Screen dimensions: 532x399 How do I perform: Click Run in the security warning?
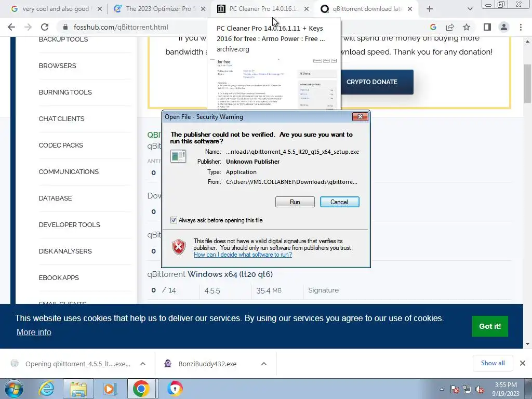click(x=295, y=202)
